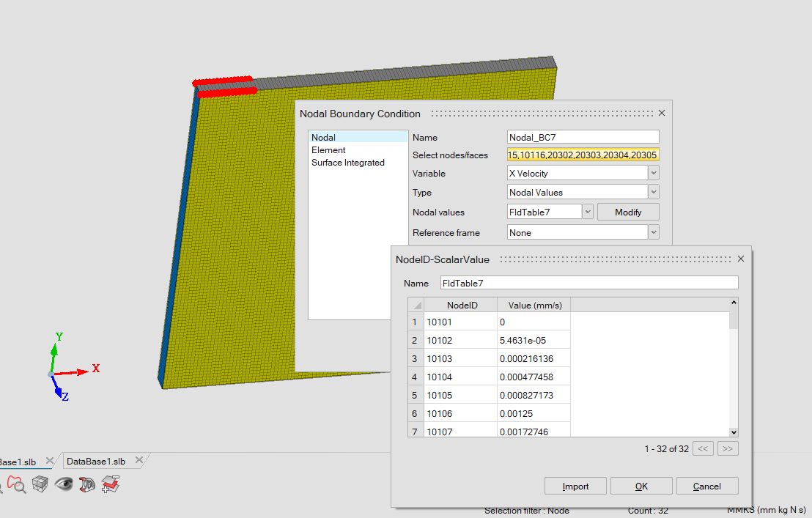Select value cell 0.000827173

(x=534, y=396)
